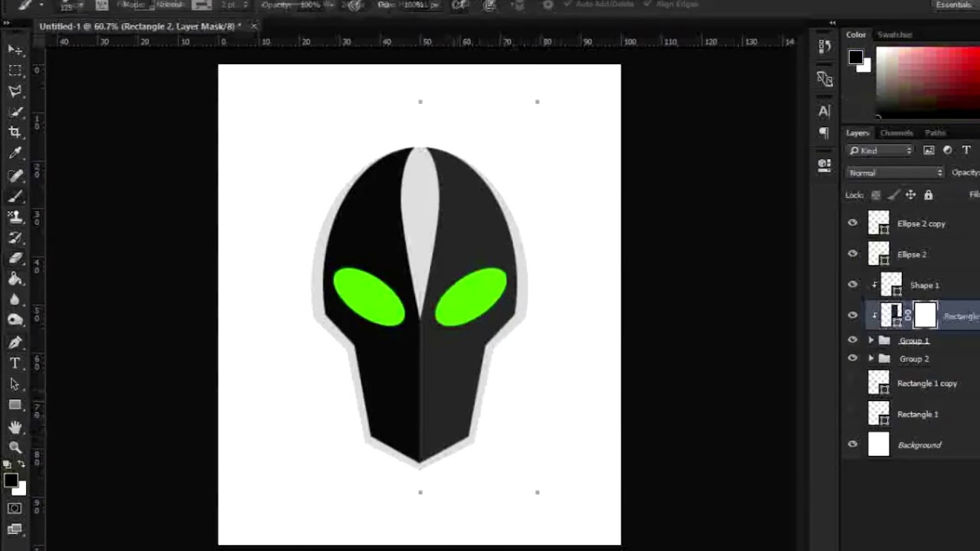
Task: Select the Horizontal Type tool
Action: [x=15, y=363]
